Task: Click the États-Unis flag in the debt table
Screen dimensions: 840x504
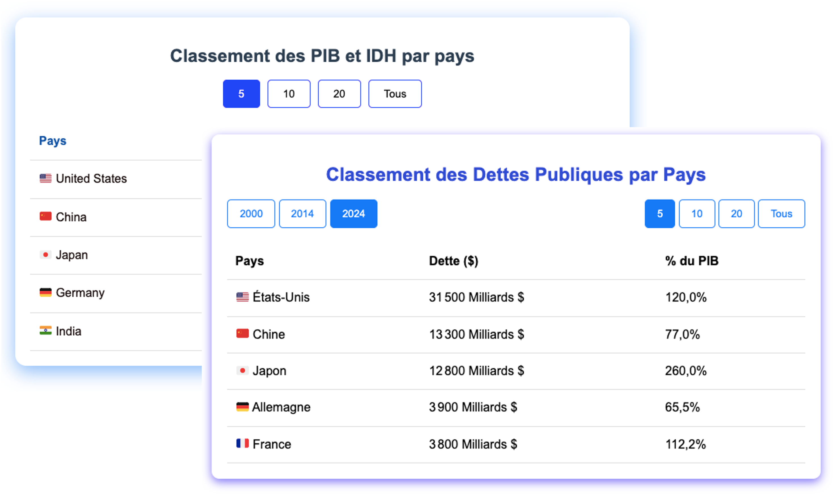Action: pyautogui.click(x=242, y=297)
